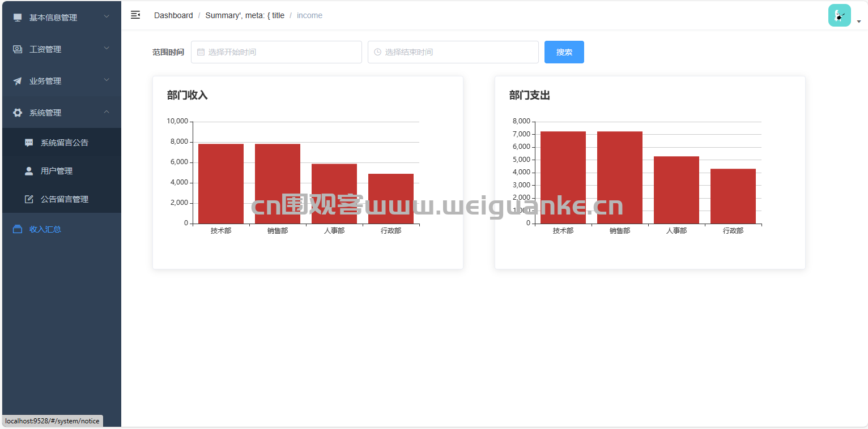Expand the 业务管理 menu chevron
Viewport: 868px width, 429px height.
(107, 80)
